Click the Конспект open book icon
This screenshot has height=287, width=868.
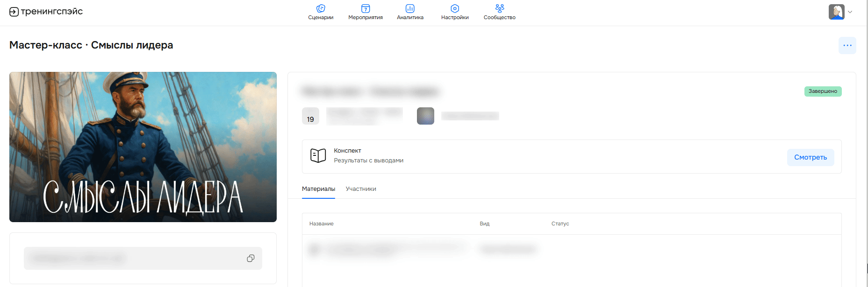(318, 155)
